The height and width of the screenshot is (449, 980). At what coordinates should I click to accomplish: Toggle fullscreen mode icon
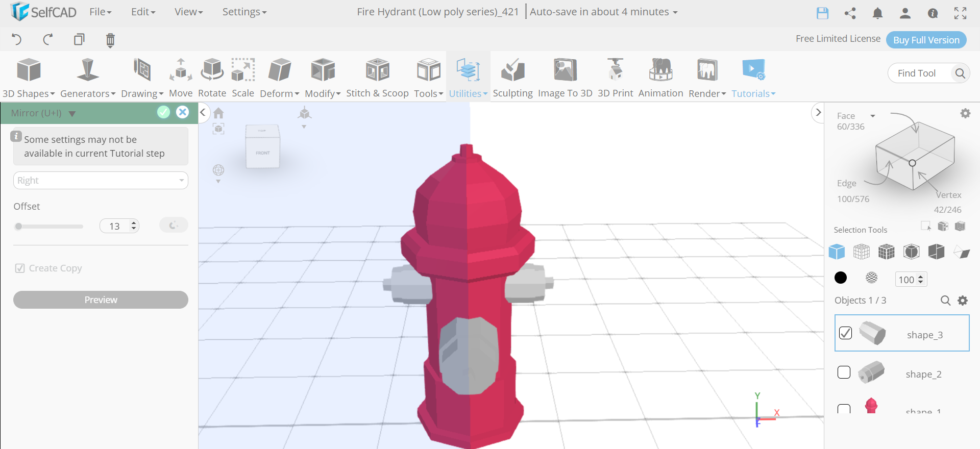click(960, 13)
